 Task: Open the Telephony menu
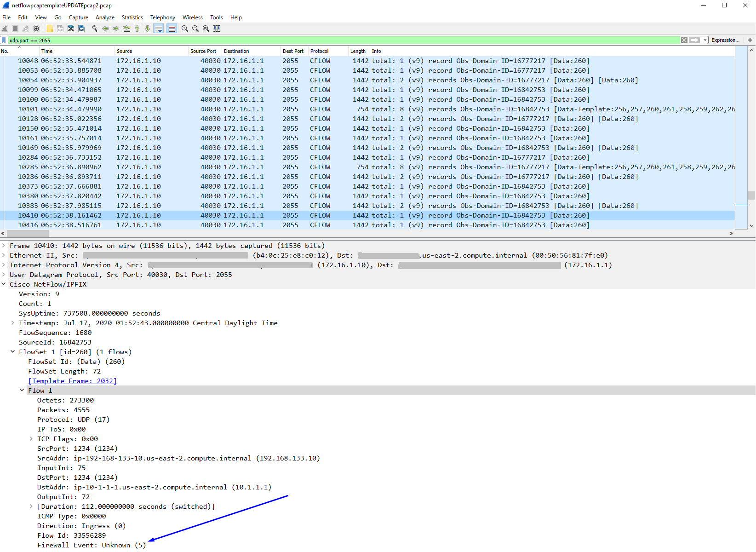pos(162,17)
